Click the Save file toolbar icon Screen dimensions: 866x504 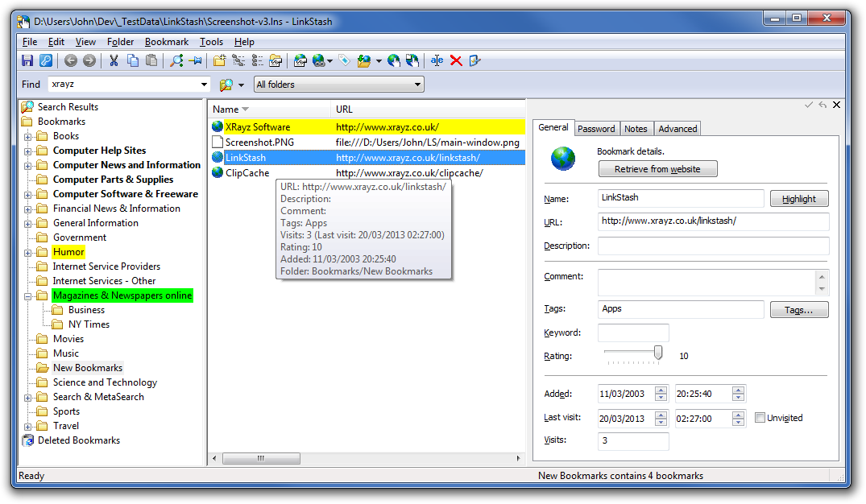coord(27,60)
